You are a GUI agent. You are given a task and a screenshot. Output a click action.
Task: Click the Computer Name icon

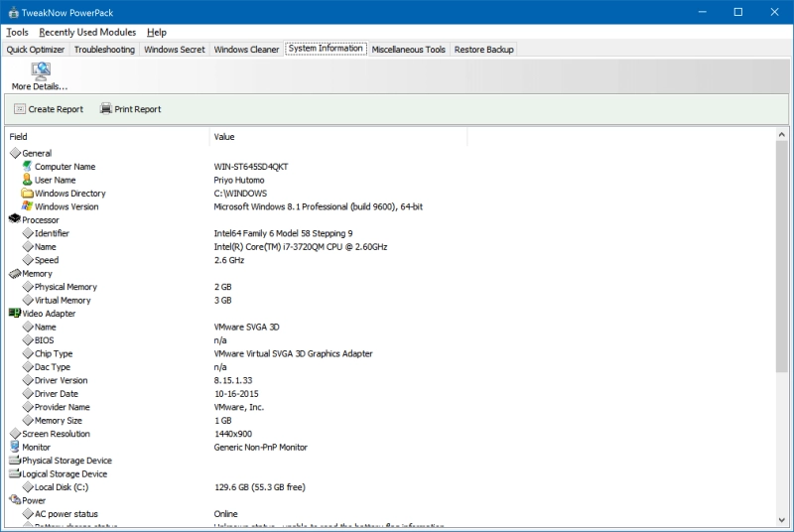click(28, 166)
